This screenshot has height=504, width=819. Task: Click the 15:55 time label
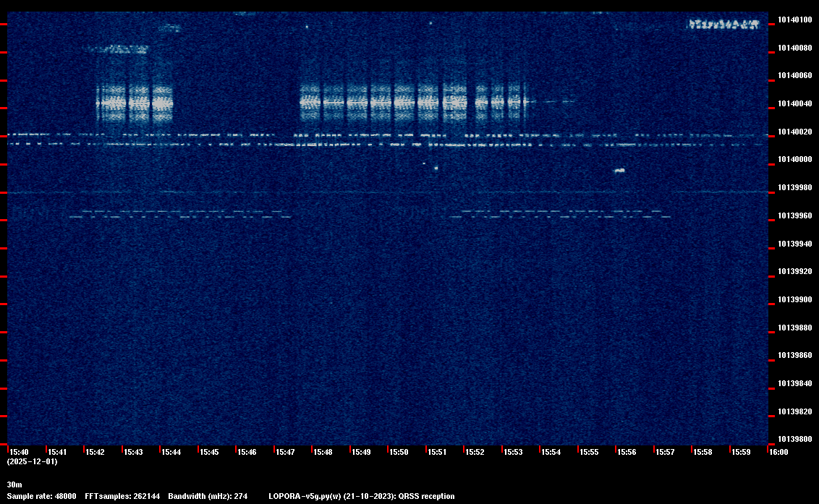[589, 452]
